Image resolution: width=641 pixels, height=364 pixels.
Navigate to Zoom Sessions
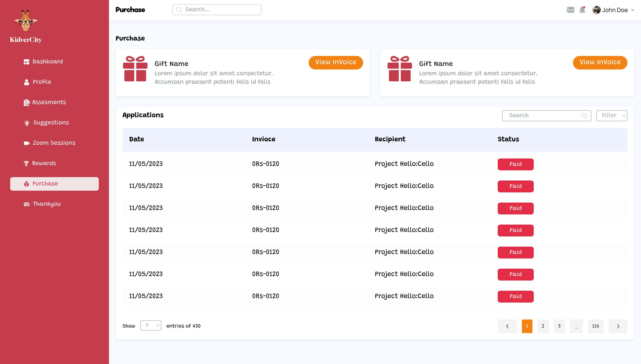[54, 143]
